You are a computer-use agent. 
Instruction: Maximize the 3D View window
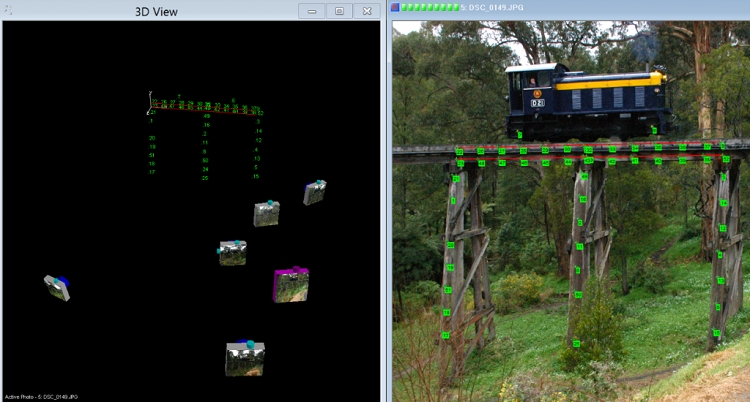point(339,10)
